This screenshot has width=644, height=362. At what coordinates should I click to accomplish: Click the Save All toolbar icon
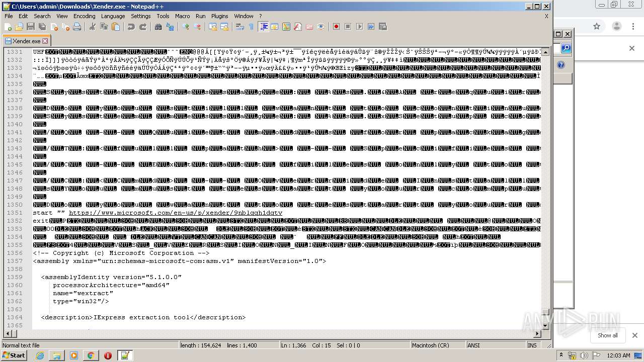pos(42,27)
